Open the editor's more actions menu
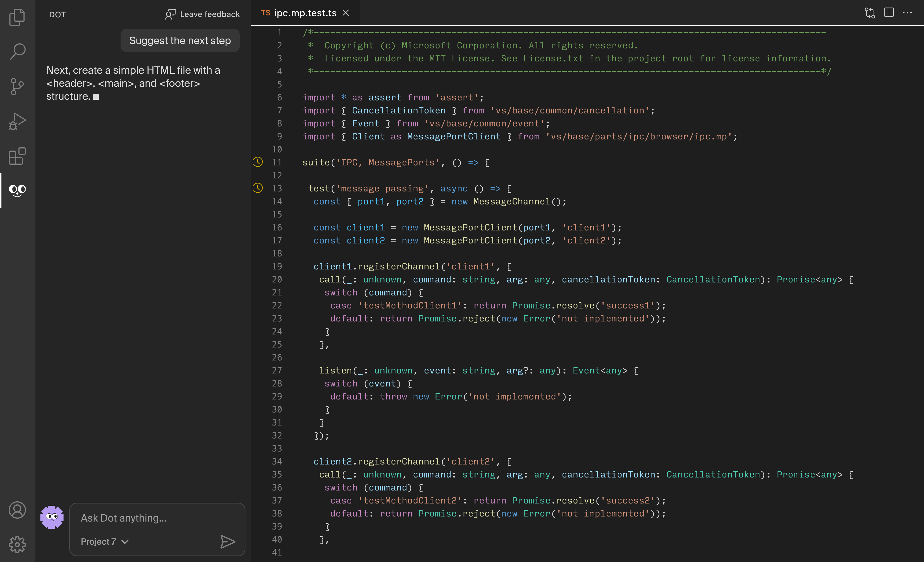924x562 pixels. tap(907, 13)
